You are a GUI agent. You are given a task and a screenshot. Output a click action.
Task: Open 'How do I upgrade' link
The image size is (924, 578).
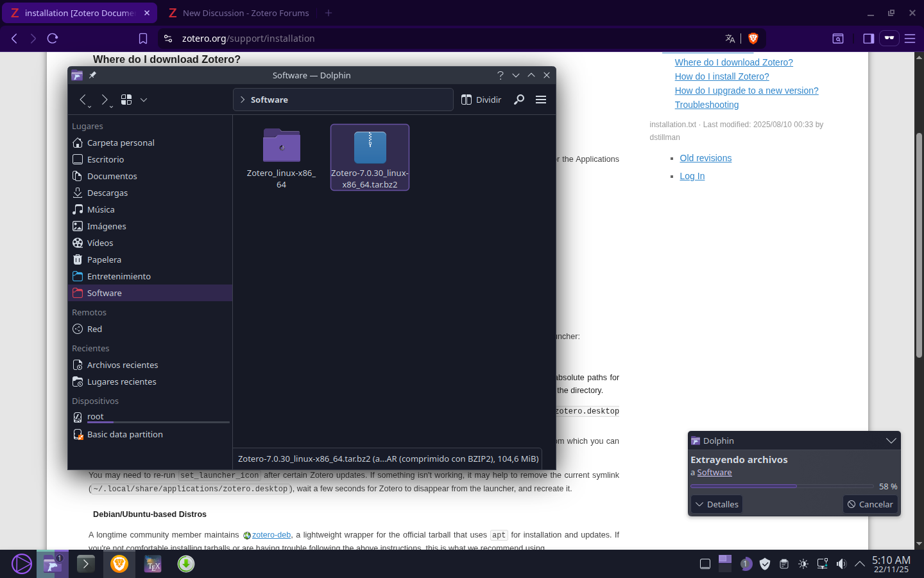746,91
